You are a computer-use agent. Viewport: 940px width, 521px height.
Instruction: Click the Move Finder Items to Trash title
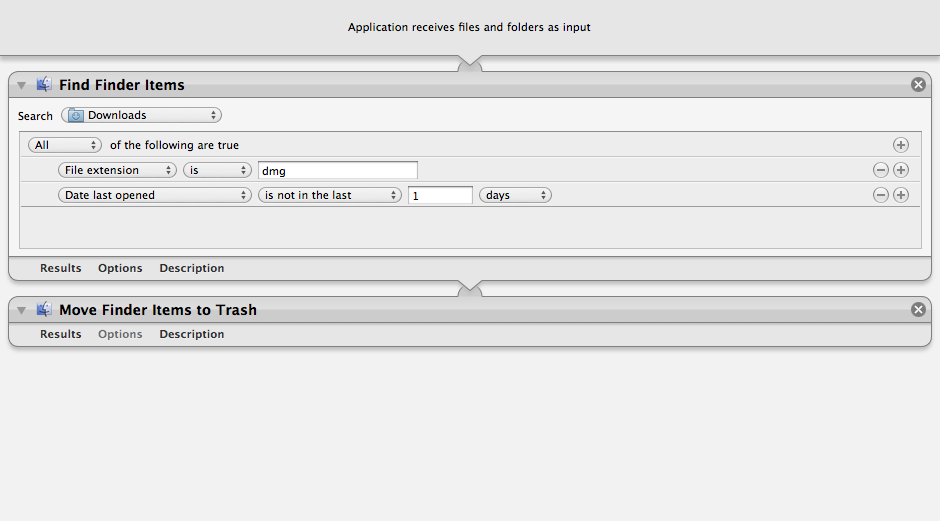pos(158,310)
